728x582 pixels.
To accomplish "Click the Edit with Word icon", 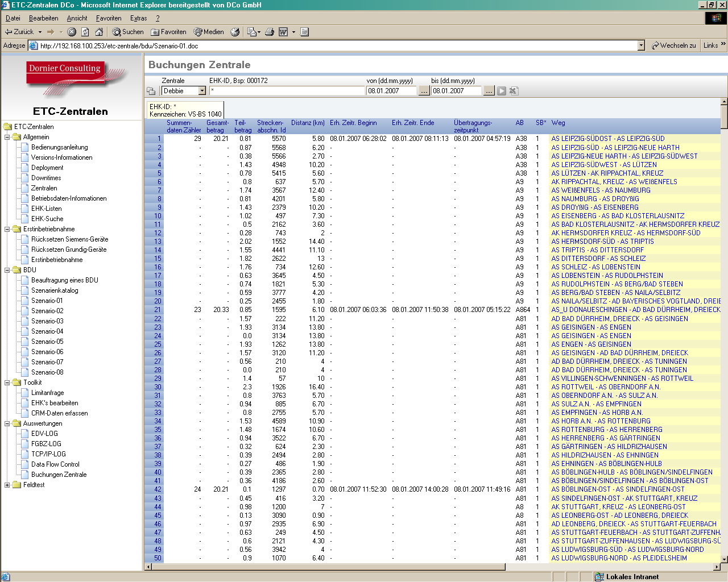I will click(x=283, y=32).
